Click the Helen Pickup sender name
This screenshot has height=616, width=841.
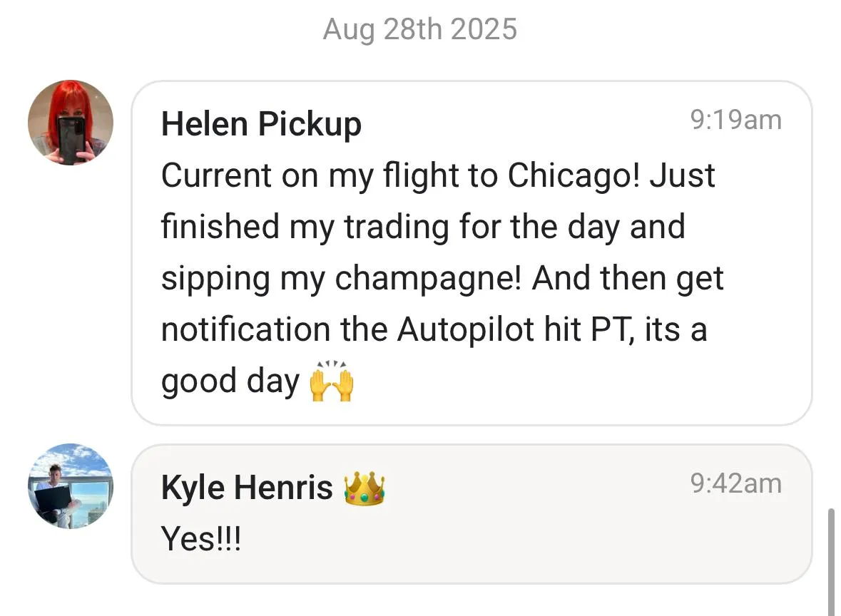tap(261, 124)
